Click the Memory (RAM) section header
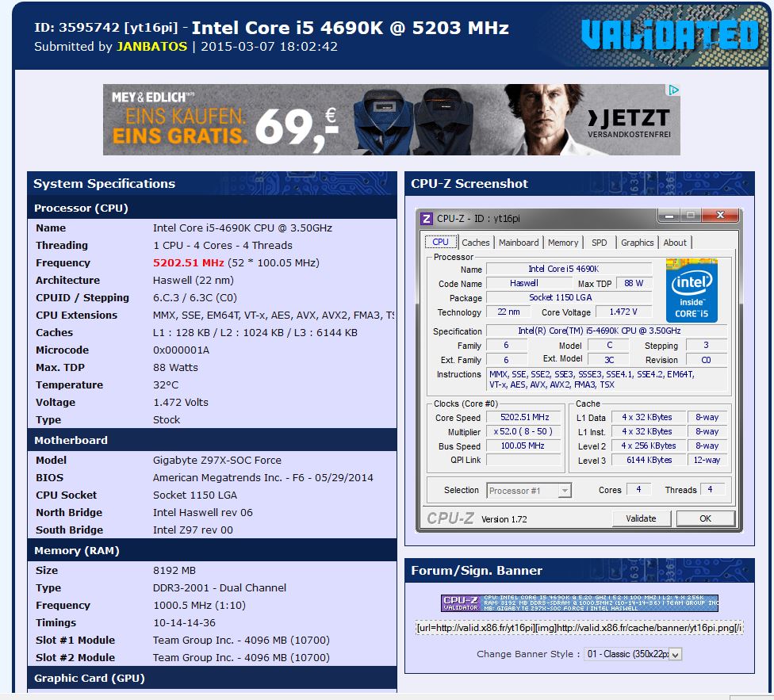 point(213,550)
